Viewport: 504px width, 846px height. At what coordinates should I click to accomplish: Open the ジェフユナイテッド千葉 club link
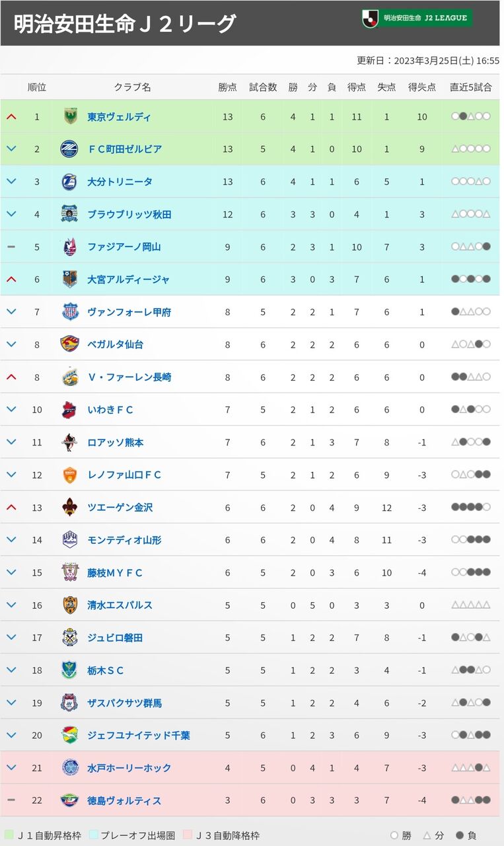coord(139,735)
